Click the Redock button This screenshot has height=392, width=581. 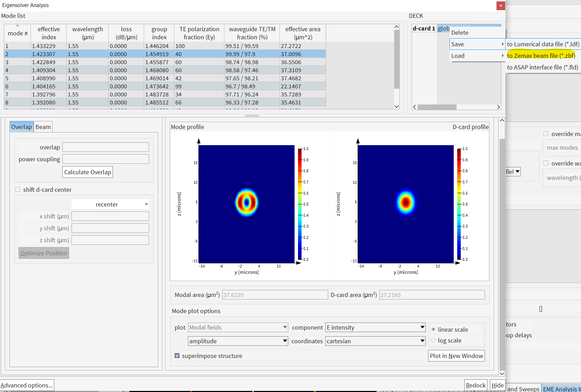[475, 385]
